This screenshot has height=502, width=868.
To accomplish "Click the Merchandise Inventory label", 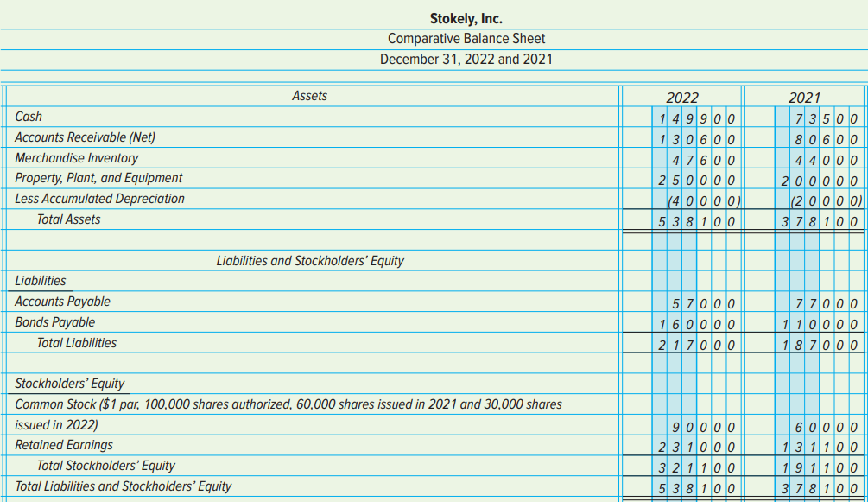I will click(76, 158).
